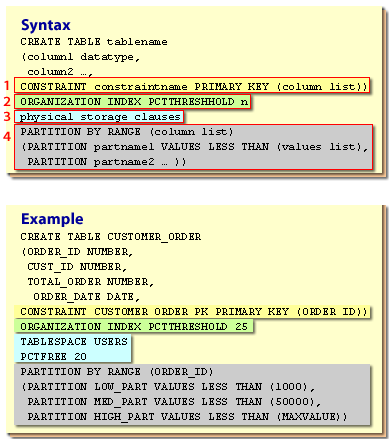Image resolution: width=389 pixels, height=439 pixels.
Task: Click the 'physical storage clauses' line
Action: [x=100, y=117]
